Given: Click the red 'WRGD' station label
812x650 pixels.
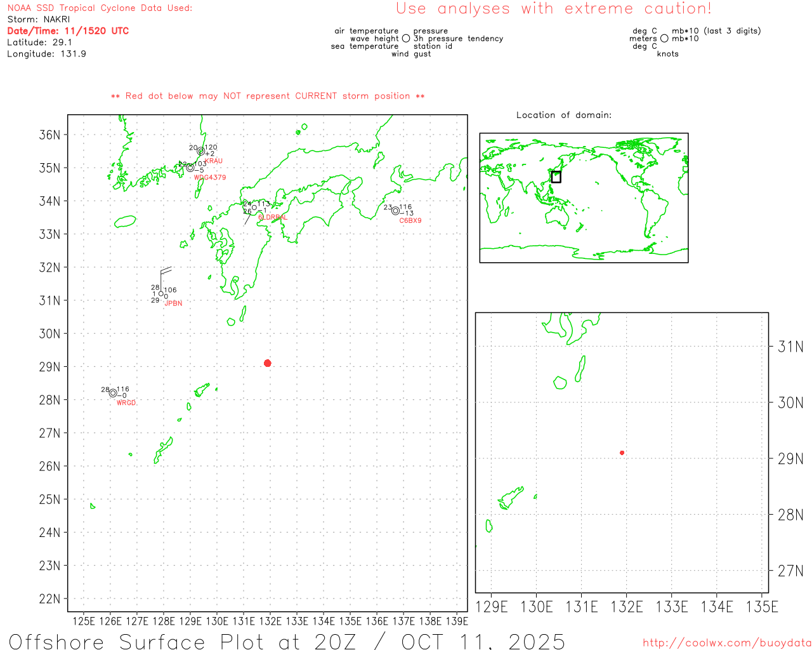Looking at the screenshot, I should click(126, 403).
